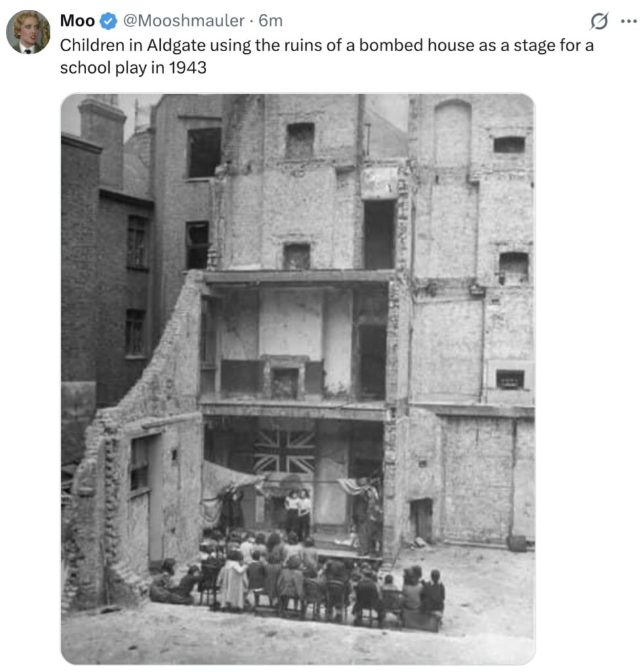Click the tweet text about Aldgate children
The height and width of the screenshot is (672, 640).
click(x=327, y=56)
